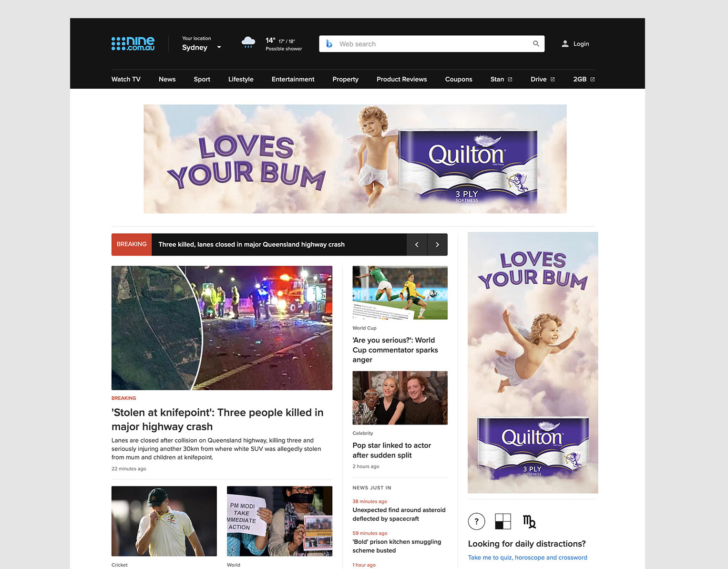Click the Quilton top banner advertisement

coord(355,159)
